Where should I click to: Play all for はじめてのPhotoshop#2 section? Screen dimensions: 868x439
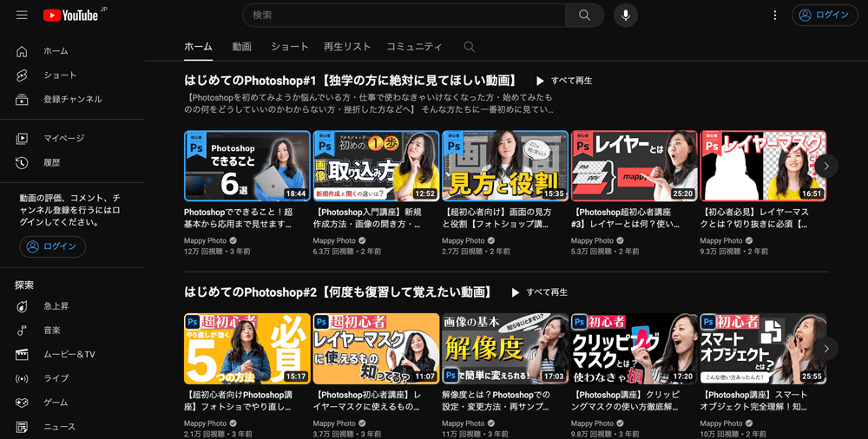point(539,292)
